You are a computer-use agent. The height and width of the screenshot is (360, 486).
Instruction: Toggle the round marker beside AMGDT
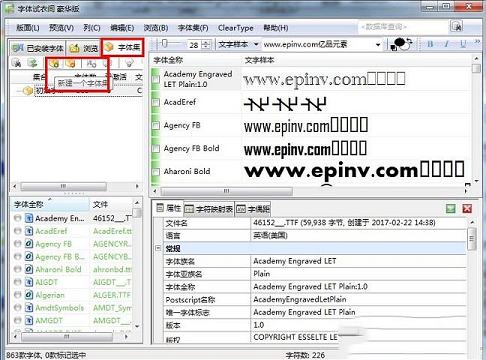point(17,321)
